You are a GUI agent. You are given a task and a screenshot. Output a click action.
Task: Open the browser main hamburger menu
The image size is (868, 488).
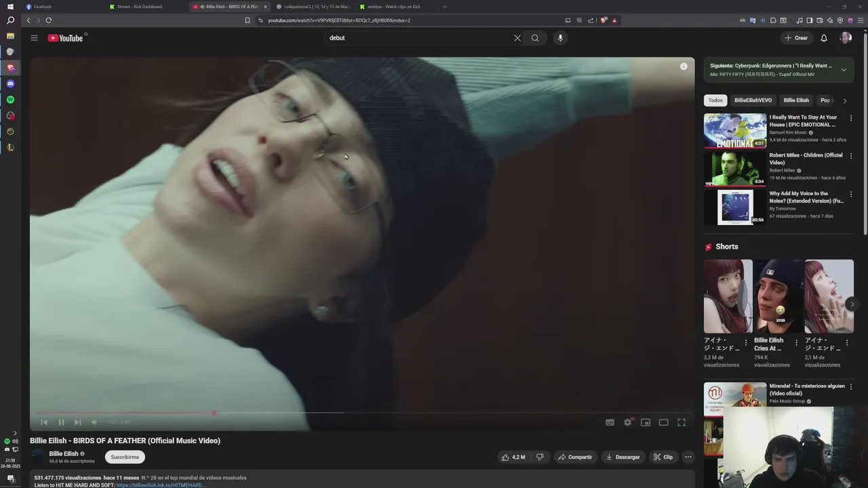[860, 20]
